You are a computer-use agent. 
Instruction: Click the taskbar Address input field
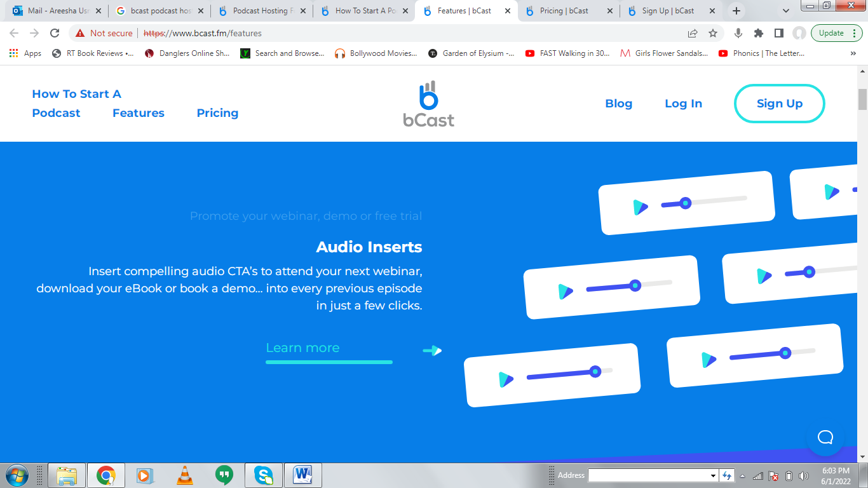point(648,475)
